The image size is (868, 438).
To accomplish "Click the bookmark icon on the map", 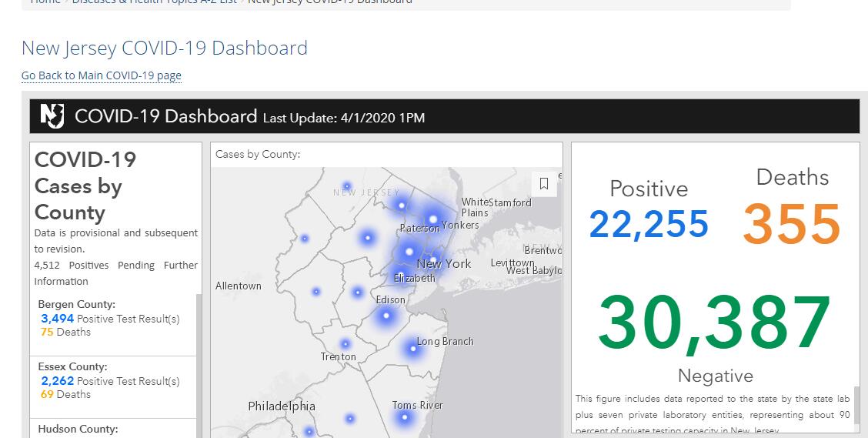I will pos(543,184).
